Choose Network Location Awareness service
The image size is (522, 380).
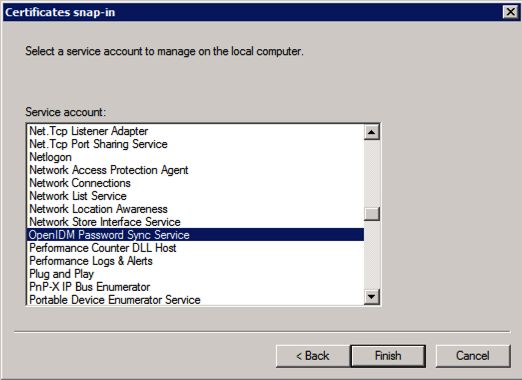click(195, 209)
